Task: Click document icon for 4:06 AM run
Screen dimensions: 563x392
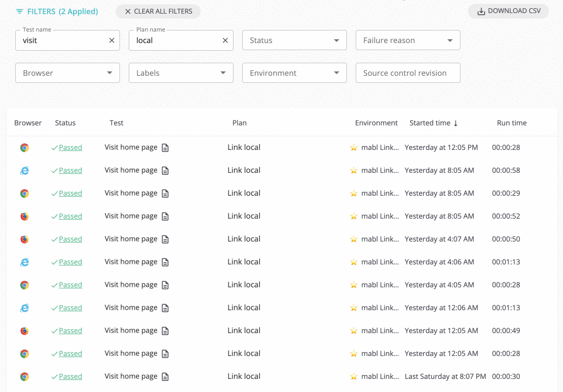Action: (165, 262)
